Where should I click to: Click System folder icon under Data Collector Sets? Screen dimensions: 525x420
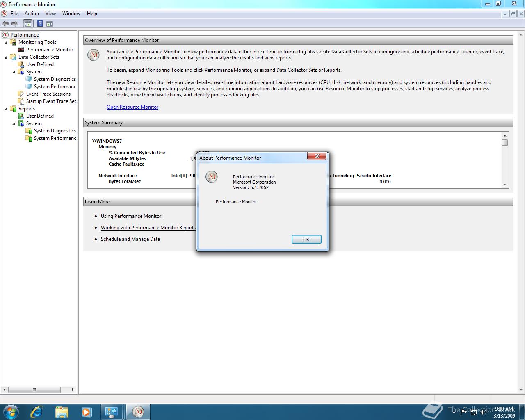(x=21, y=72)
